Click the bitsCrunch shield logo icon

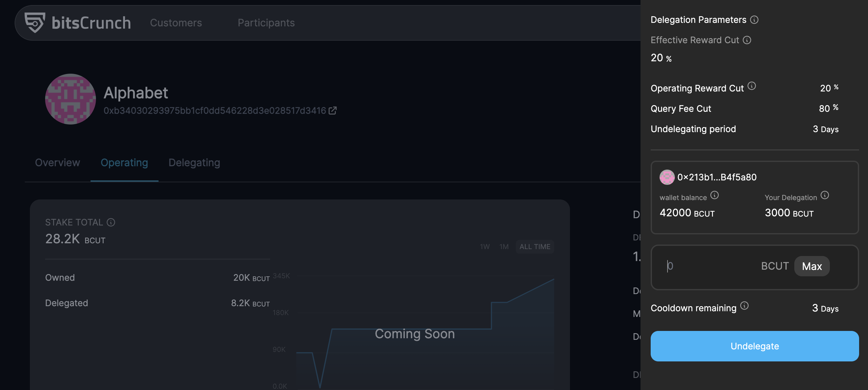pos(35,22)
